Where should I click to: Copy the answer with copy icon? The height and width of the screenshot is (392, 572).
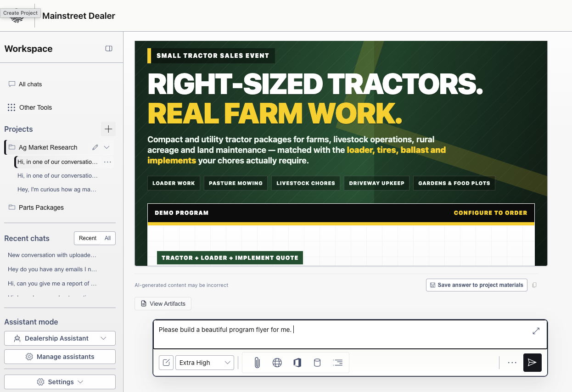534,285
